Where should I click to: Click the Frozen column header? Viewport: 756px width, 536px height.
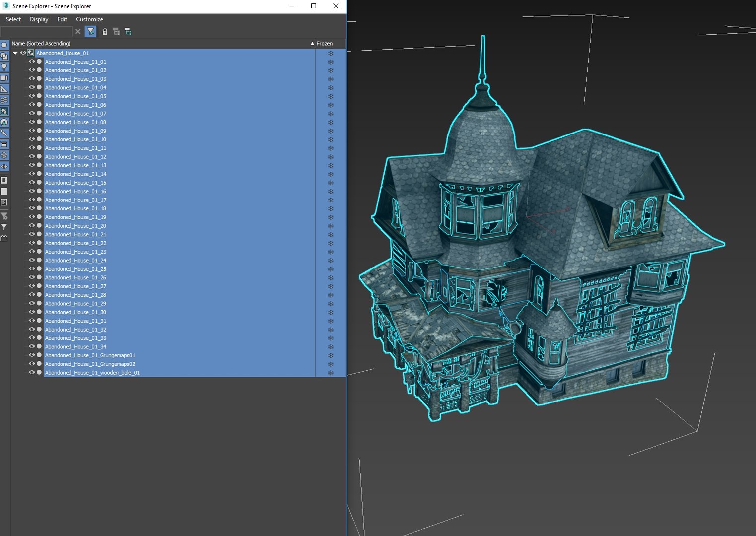[x=331, y=44]
